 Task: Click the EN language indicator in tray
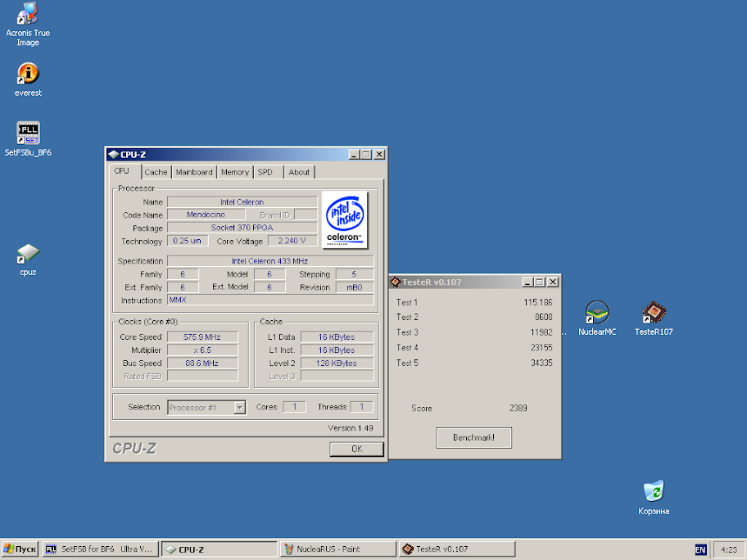700,549
